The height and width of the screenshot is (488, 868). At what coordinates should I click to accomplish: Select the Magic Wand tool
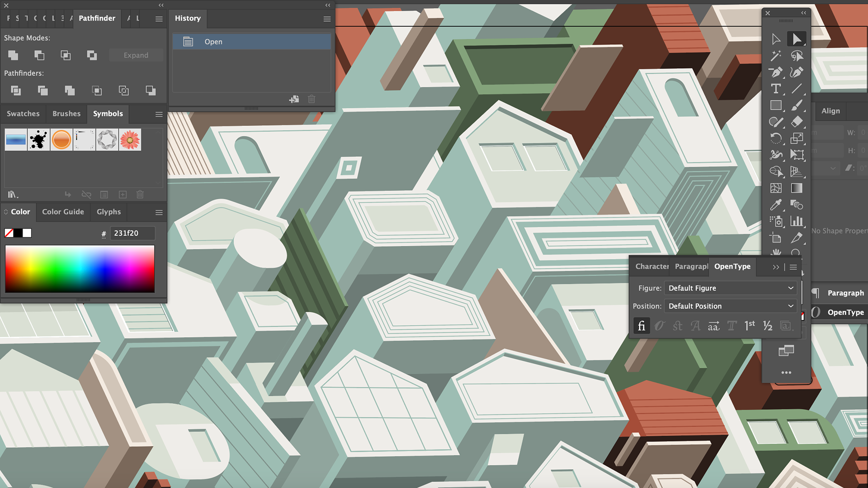pos(776,56)
